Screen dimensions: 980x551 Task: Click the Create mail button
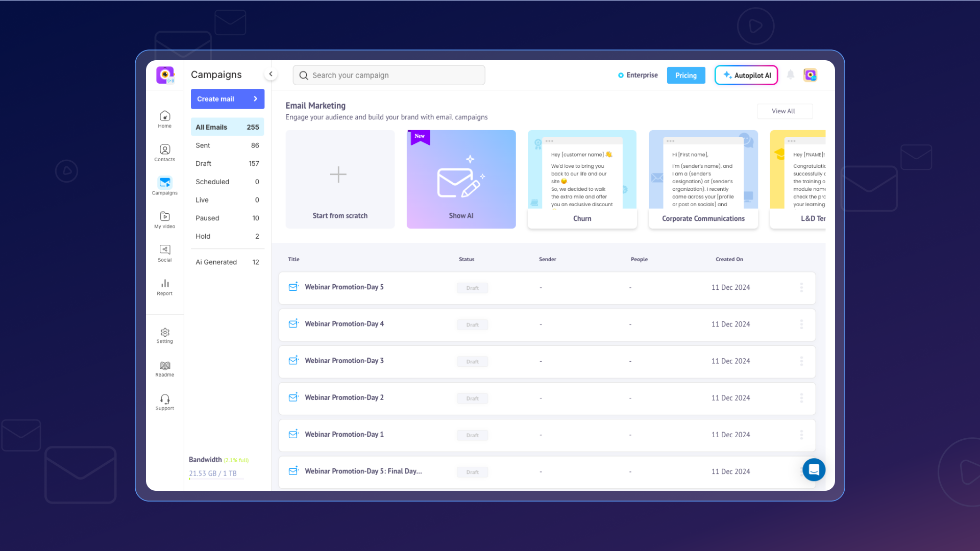pyautogui.click(x=226, y=99)
